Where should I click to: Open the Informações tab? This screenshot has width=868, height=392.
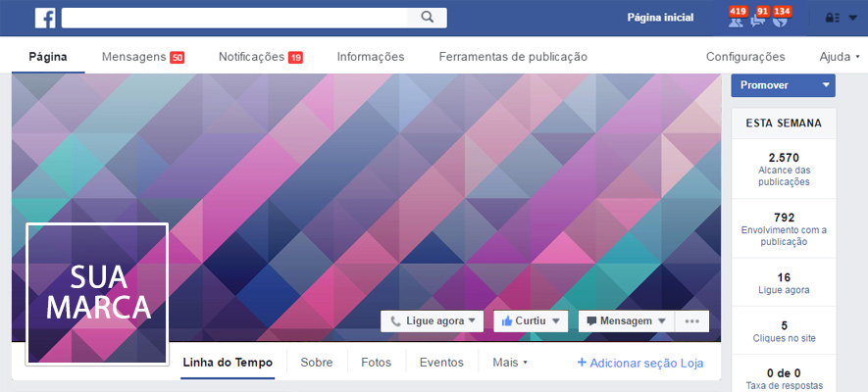(371, 57)
